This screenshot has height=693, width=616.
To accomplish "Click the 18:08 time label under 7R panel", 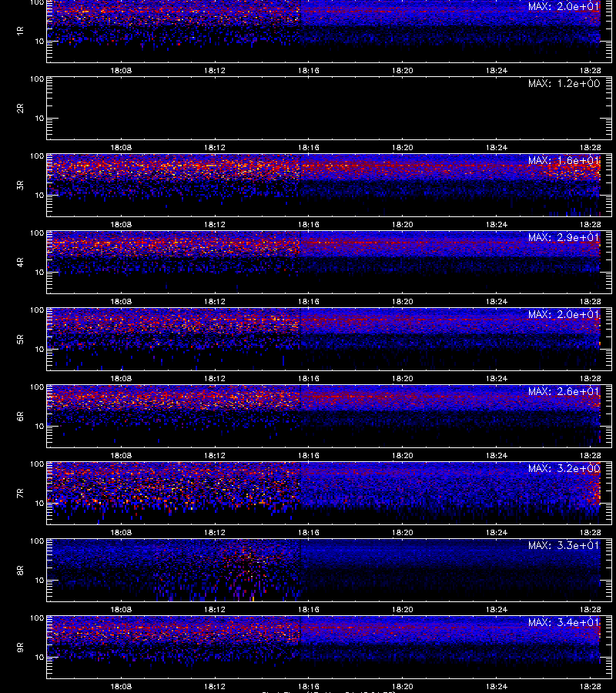I will (x=121, y=533).
